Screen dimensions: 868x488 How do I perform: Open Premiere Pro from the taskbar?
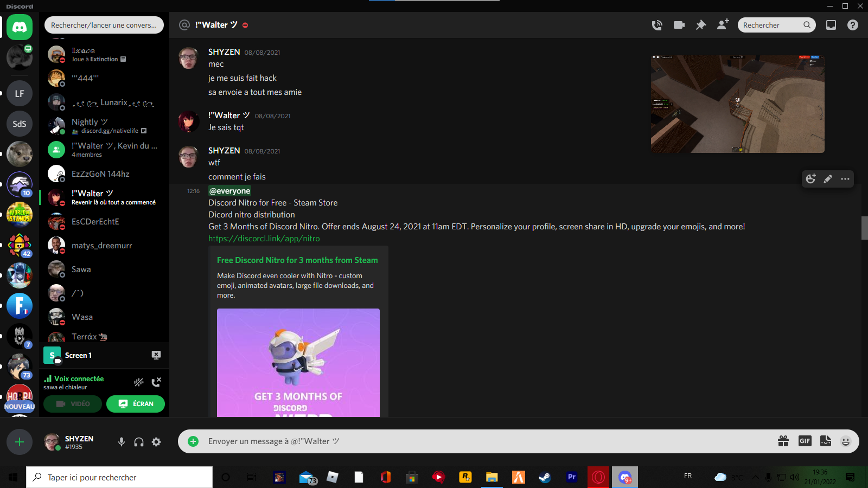point(572,477)
